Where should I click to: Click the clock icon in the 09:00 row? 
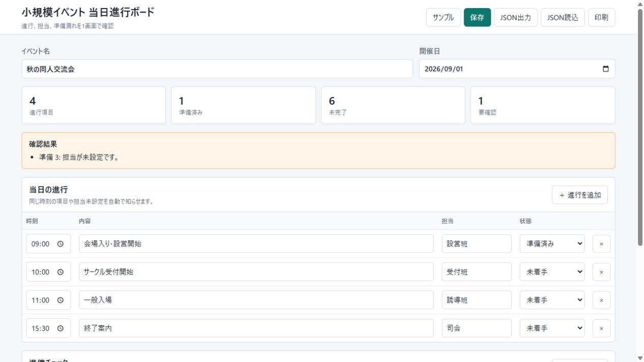click(61, 244)
